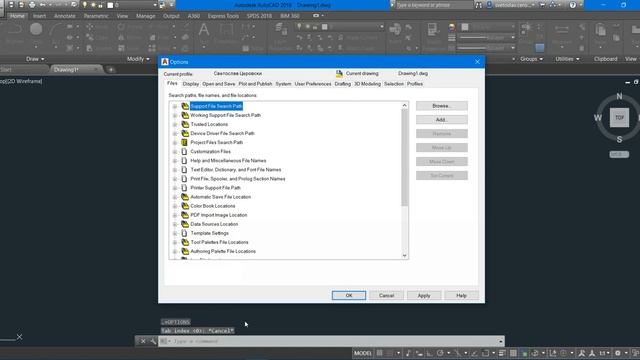The image size is (640, 360).
Task: Toggle the grid display in the status bar
Action: pos(380,353)
